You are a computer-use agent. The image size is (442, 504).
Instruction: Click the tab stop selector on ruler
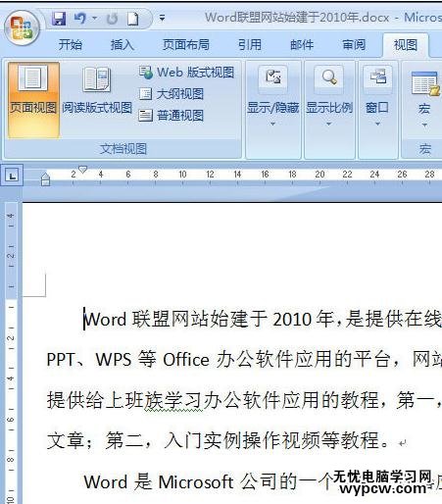[12, 176]
